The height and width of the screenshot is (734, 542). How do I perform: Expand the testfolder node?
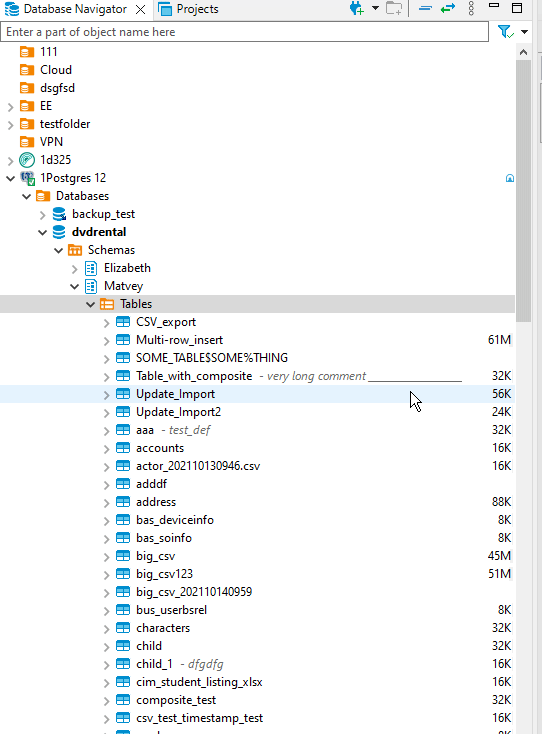coord(10,125)
